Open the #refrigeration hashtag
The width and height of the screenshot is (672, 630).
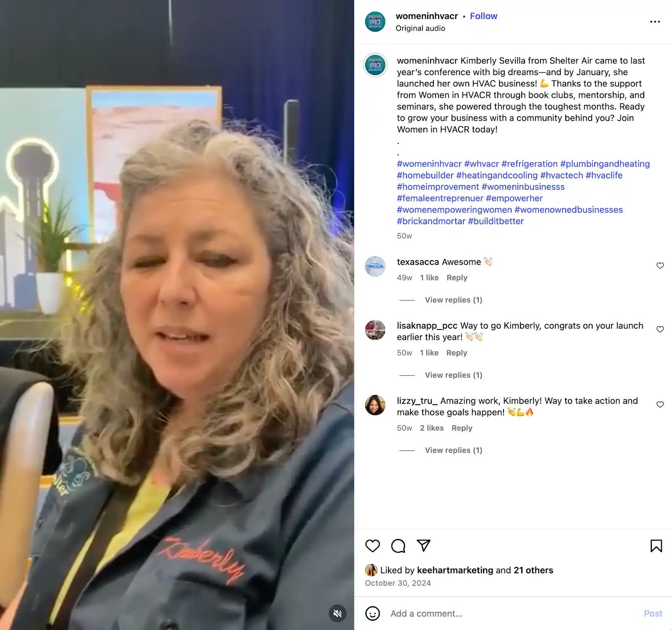click(x=529, y=164)
